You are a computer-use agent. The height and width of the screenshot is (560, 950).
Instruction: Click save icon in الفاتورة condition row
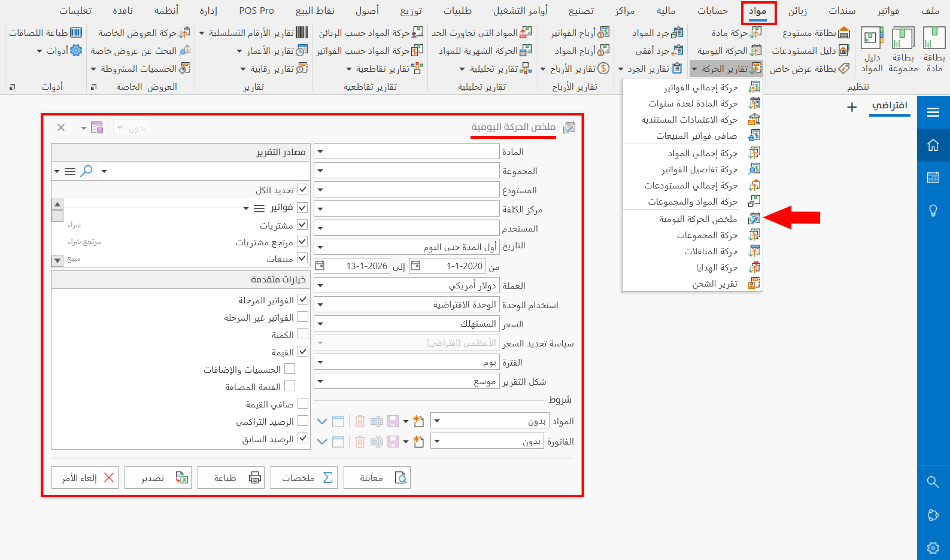393,442
